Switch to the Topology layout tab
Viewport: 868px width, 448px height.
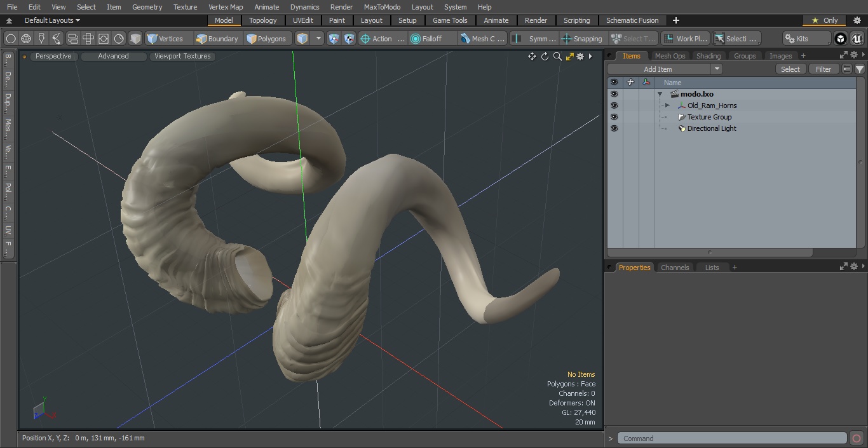click(x=262, y=20)
